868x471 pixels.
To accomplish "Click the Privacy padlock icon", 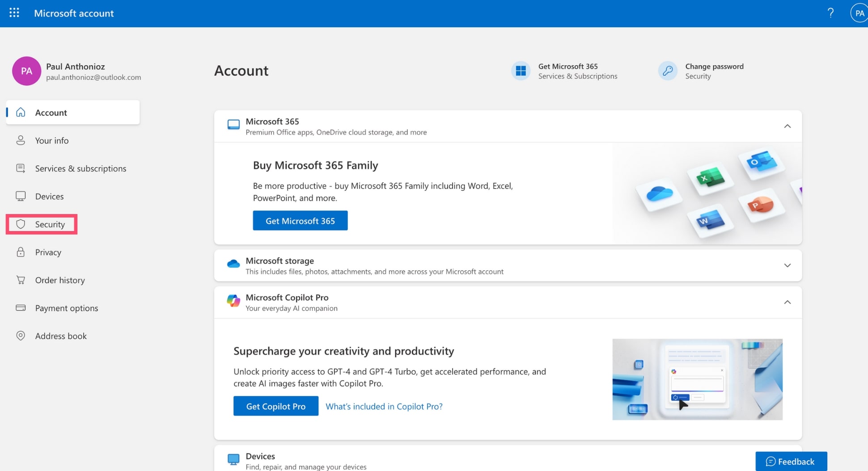I will point(21,252).
